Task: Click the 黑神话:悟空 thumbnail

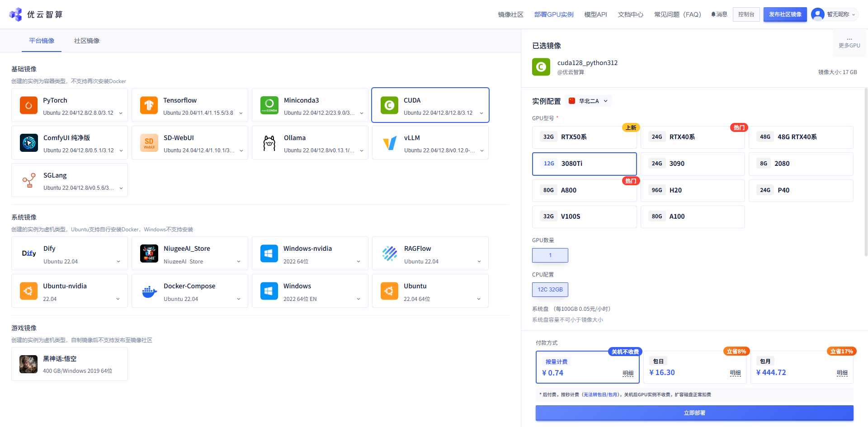Action: [x=28, y=364]
